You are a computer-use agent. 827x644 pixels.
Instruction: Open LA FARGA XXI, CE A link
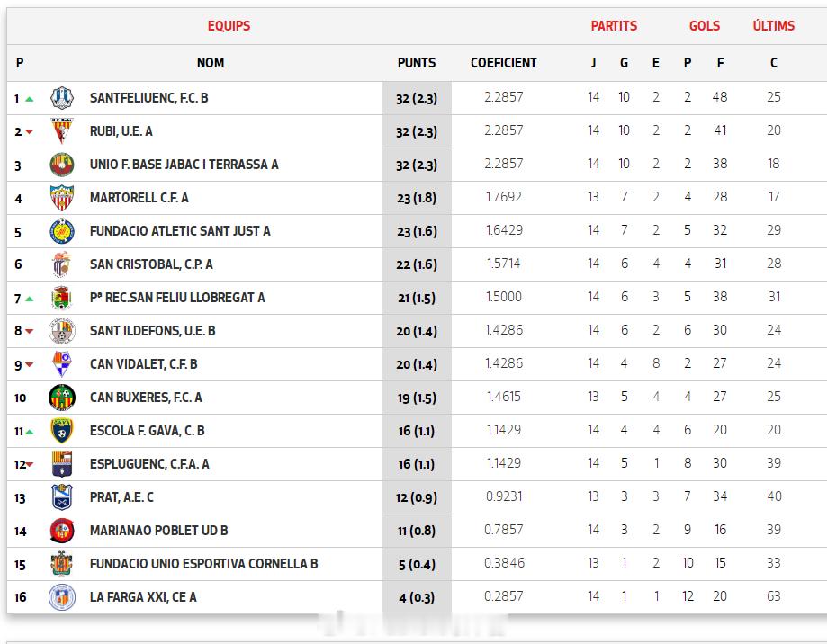(143, 597)
